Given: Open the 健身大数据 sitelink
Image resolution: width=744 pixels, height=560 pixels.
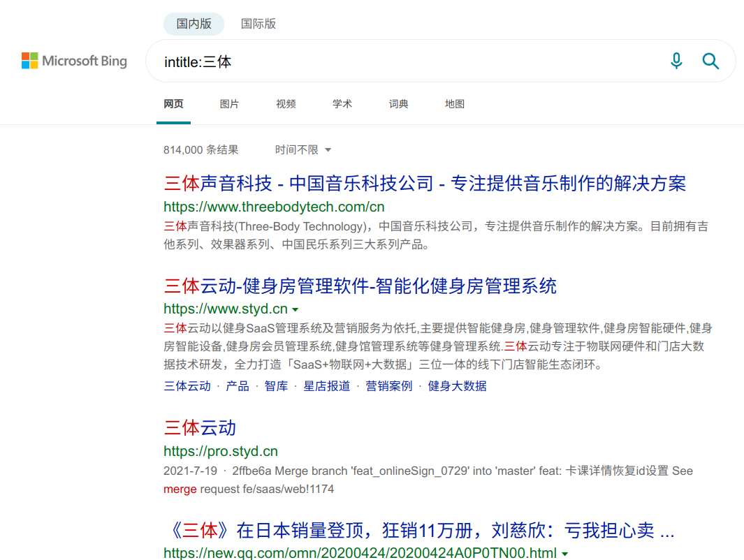Looking at the screenshot, I should pos(458,386).
